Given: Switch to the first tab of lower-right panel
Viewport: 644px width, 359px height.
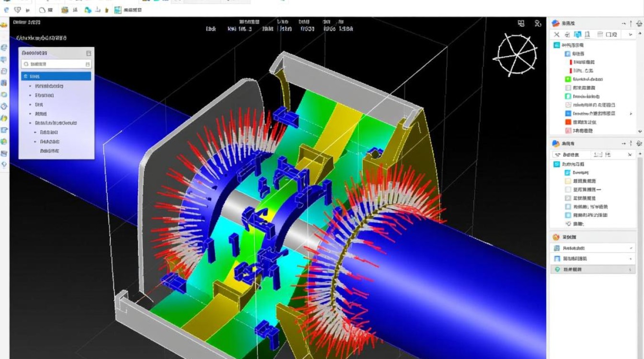Looking at the screenshot, I should 567,155.
